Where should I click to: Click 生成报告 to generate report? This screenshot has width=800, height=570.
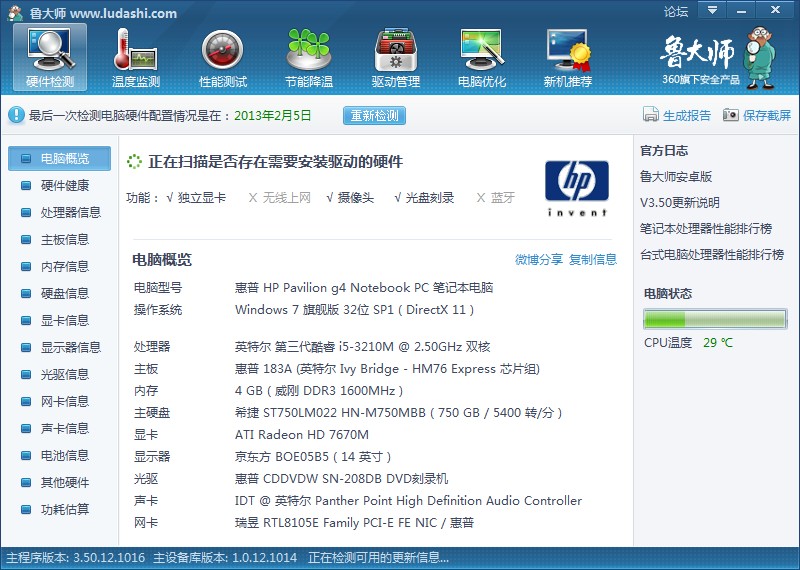(687, 116)
